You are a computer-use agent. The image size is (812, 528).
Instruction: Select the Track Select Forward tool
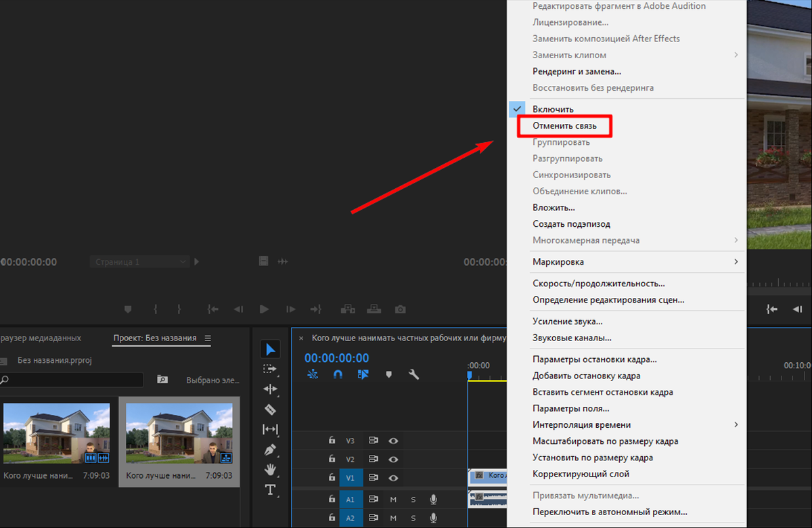coord(270,369)
